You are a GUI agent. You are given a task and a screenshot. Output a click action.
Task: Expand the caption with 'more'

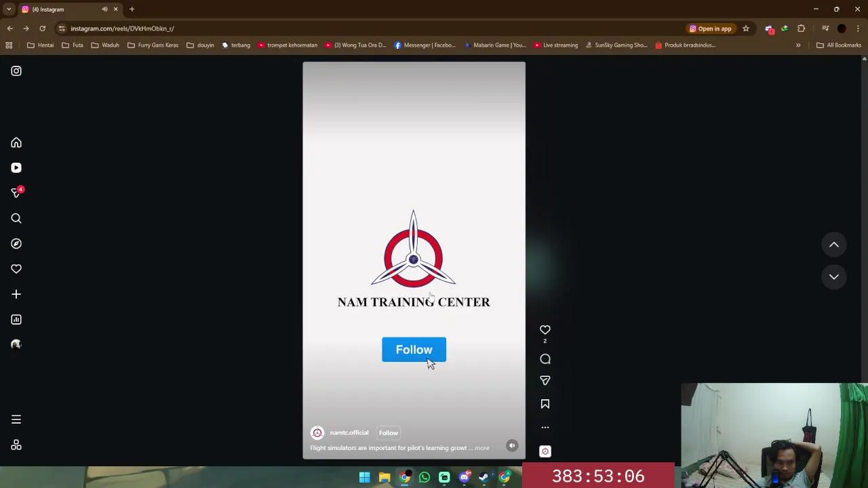tap(481, 448)
